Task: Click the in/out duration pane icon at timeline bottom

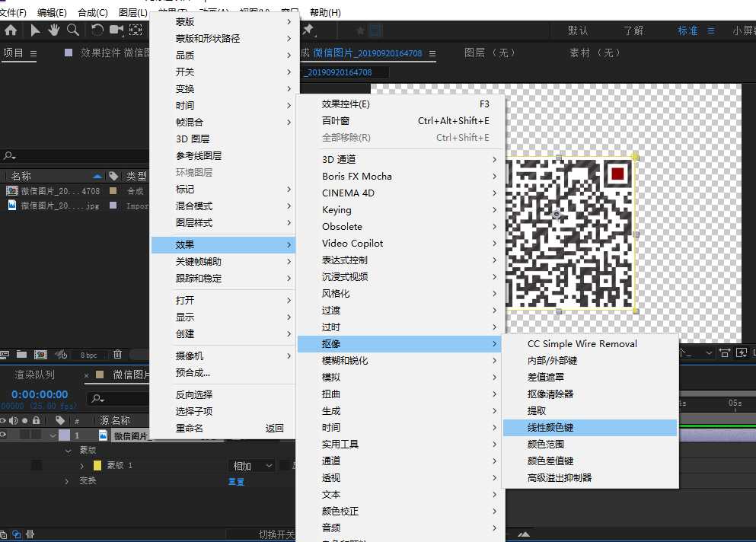Action: point(30,534)
